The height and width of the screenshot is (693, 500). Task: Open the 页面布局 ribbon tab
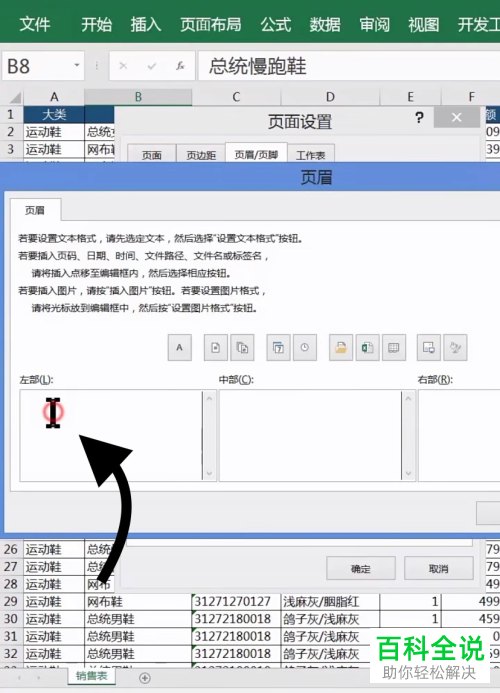211,24
